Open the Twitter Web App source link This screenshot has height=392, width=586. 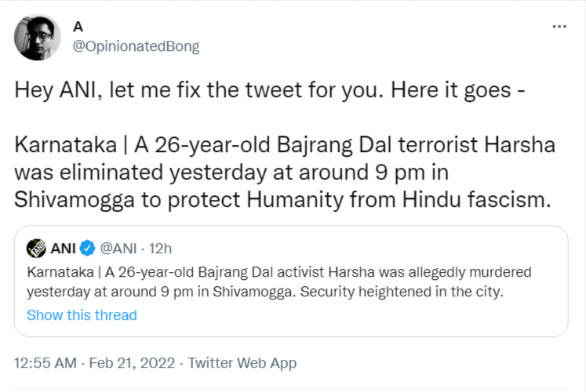[x=242, y=363]
